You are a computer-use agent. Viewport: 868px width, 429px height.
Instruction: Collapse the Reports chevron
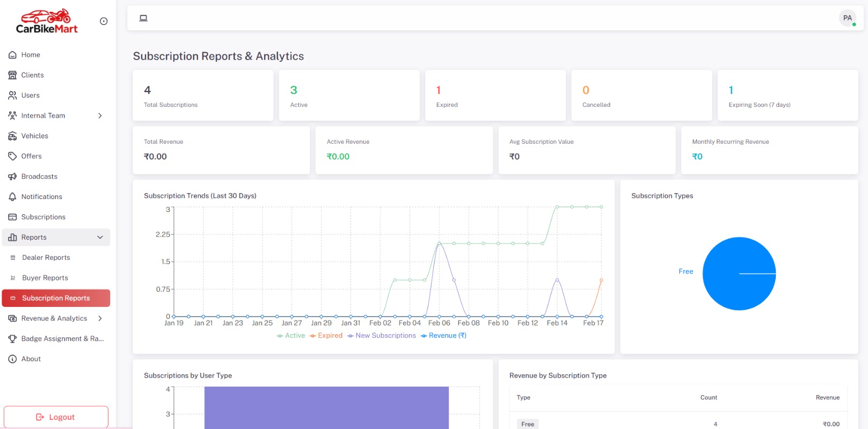tap(100, 237)
